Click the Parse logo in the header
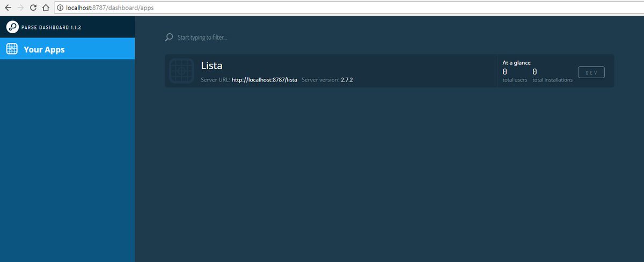This screenshot has width=644, height=262. coord(12,26)
